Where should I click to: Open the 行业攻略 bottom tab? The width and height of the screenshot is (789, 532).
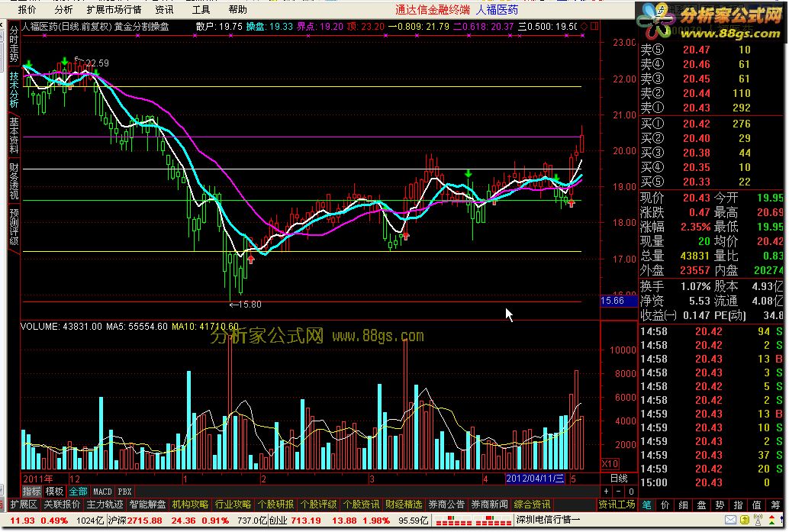[233, 505]
